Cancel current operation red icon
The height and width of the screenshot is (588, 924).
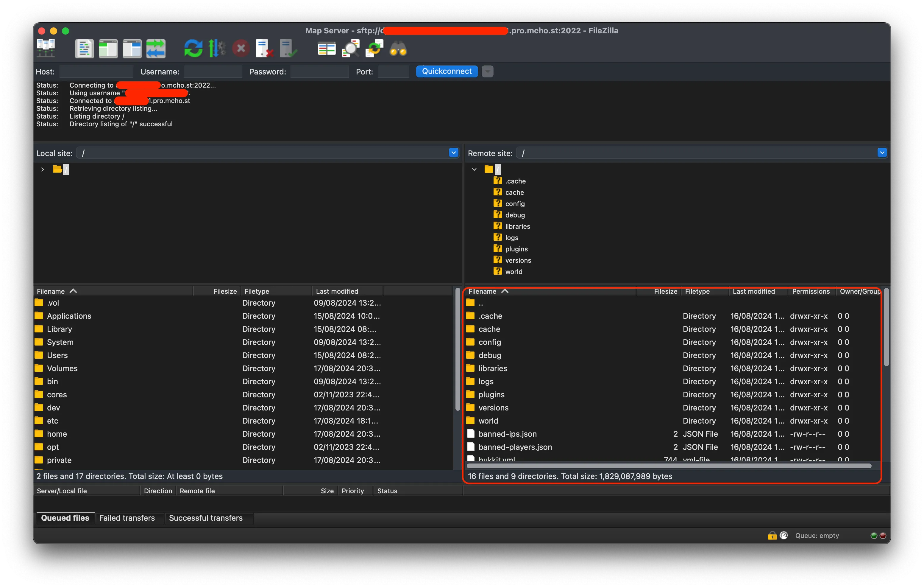pyautogui.click(x=241, y=48)
